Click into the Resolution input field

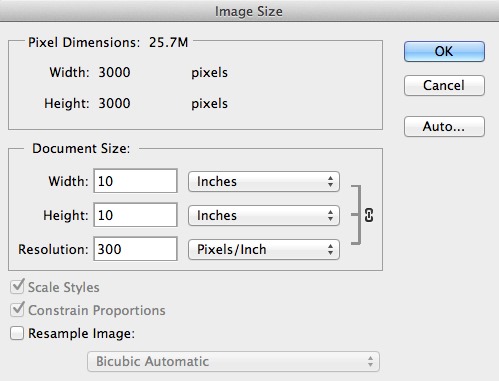[x=135, y=249]
